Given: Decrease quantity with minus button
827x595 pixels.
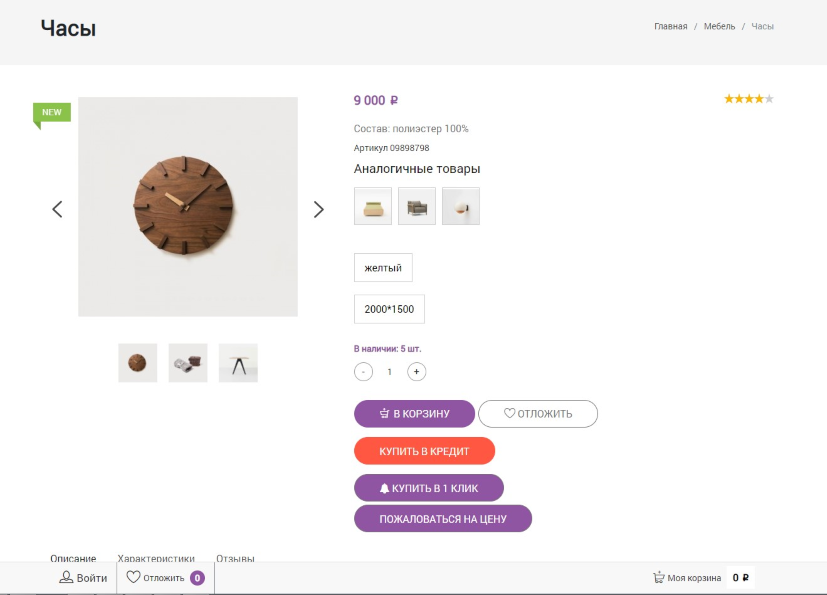Looking at the screenshot, I should [363, 372].
